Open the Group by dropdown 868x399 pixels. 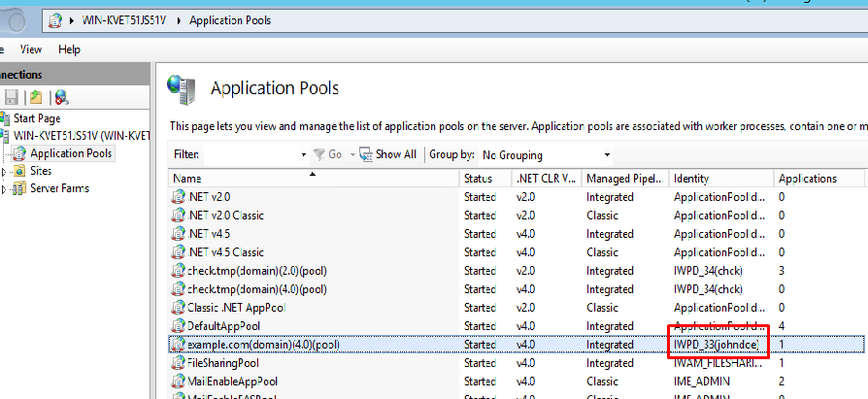click(547, 154)
